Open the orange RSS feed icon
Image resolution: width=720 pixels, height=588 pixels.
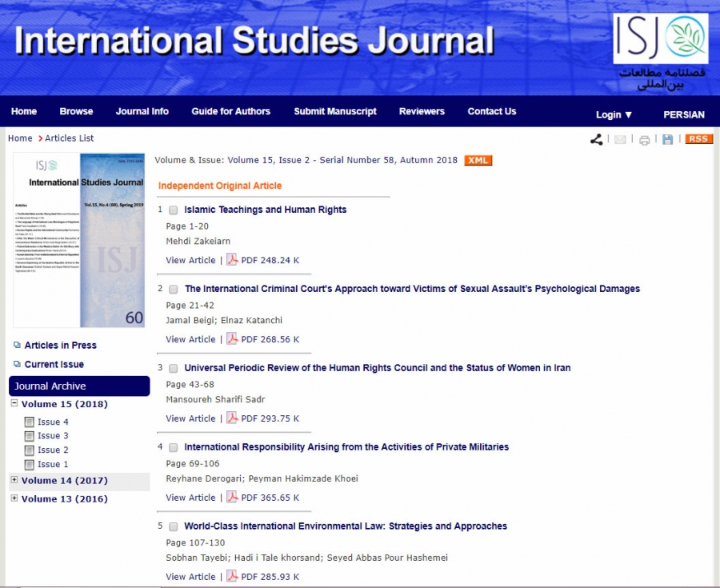(x=698, y=139)
